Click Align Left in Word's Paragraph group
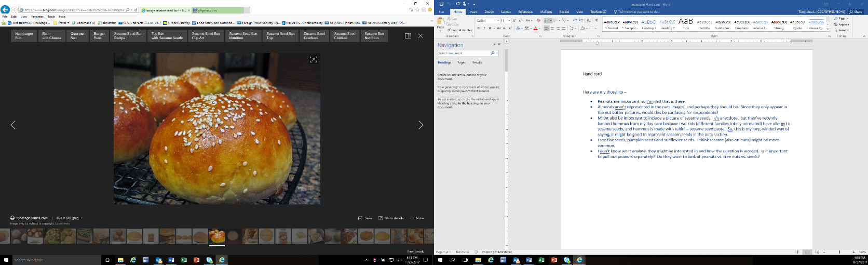The height and width of the screenshot is (265, 868). click(547, 28)
